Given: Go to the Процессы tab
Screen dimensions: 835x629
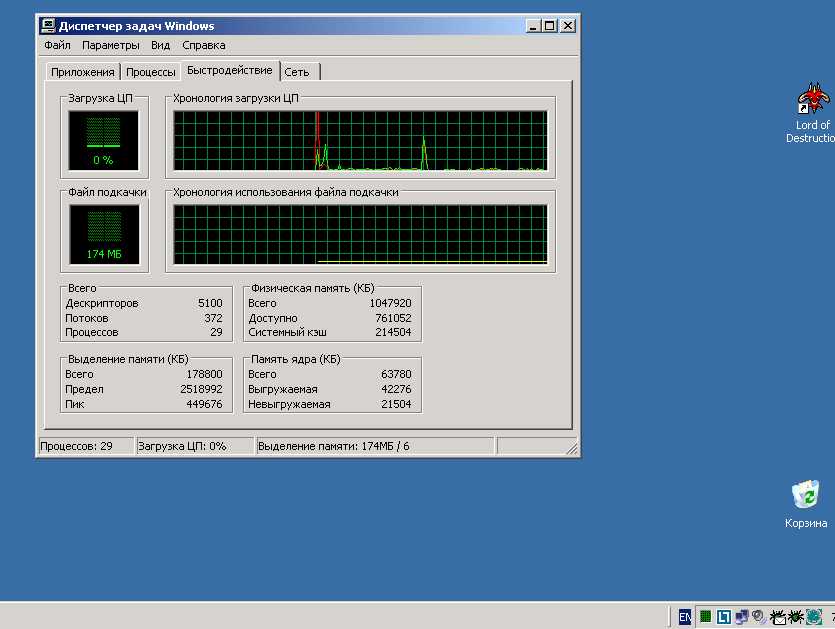Looking at the screenshot, I should click(x=151, y=72).
